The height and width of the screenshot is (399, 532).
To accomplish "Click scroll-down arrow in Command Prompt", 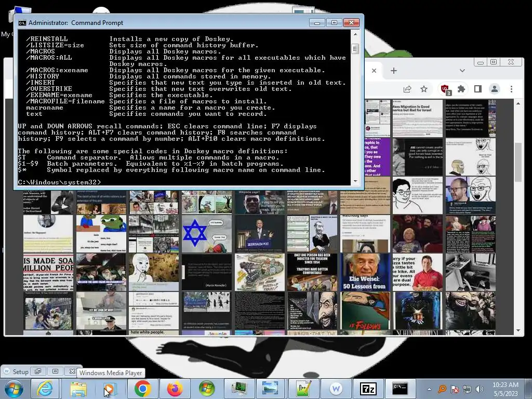I will click(x=355, y=181).
